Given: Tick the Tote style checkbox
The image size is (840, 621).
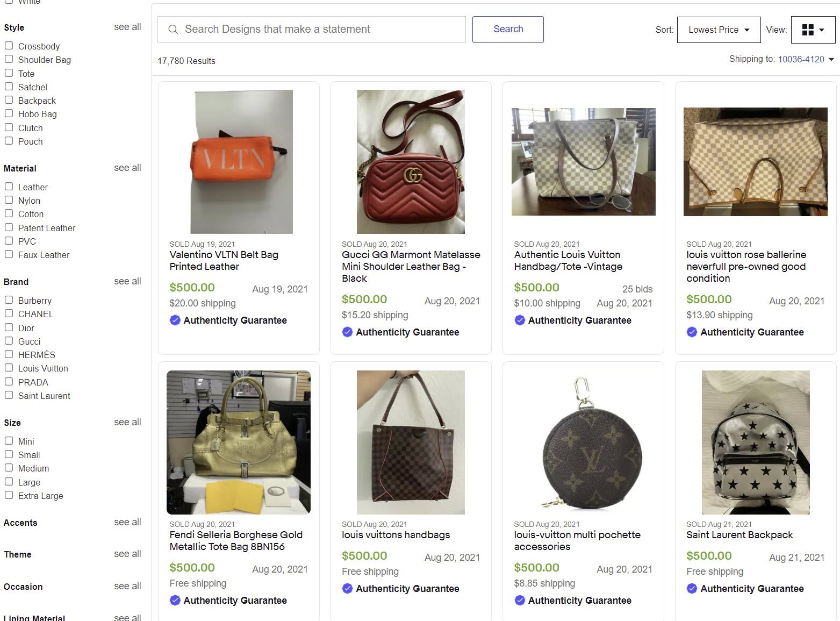Looking at the screenshot, I should (9, 73).
